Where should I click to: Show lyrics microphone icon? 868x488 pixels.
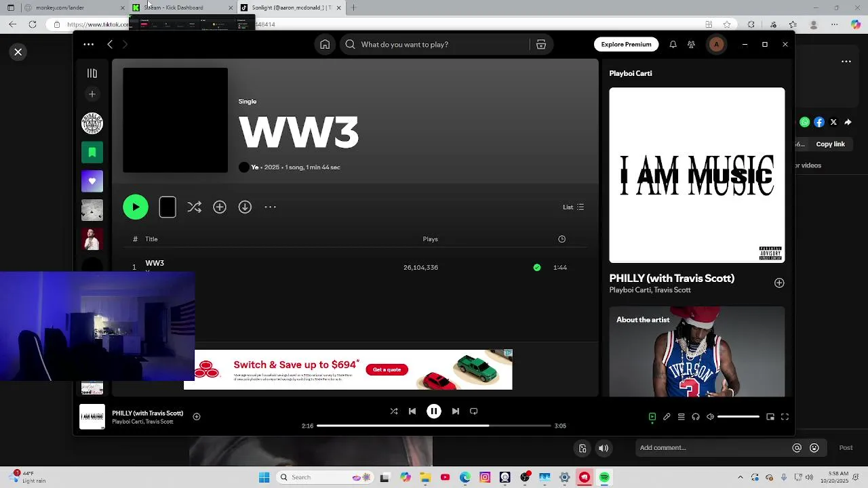click(667, 417)
